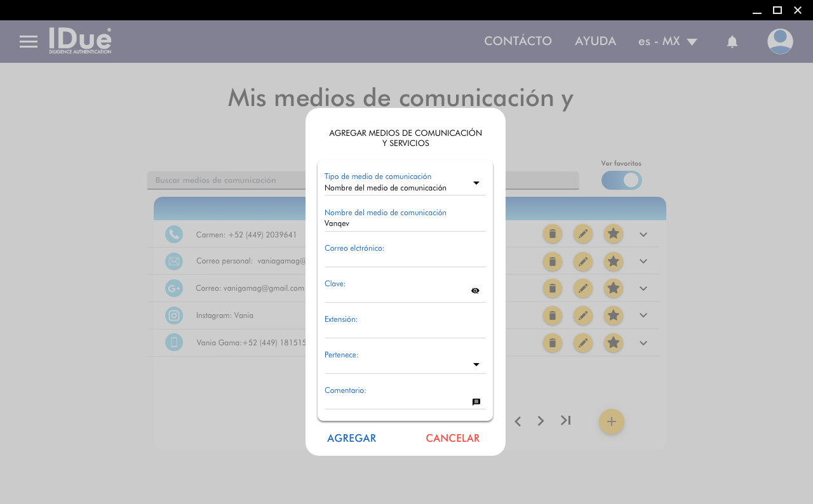Open the es - MX language selector

pos(668,42)
